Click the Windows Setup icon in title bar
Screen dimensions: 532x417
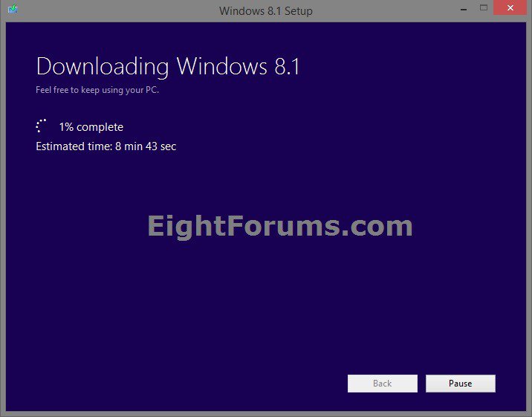pyautogui.click(x=13, y=10)
